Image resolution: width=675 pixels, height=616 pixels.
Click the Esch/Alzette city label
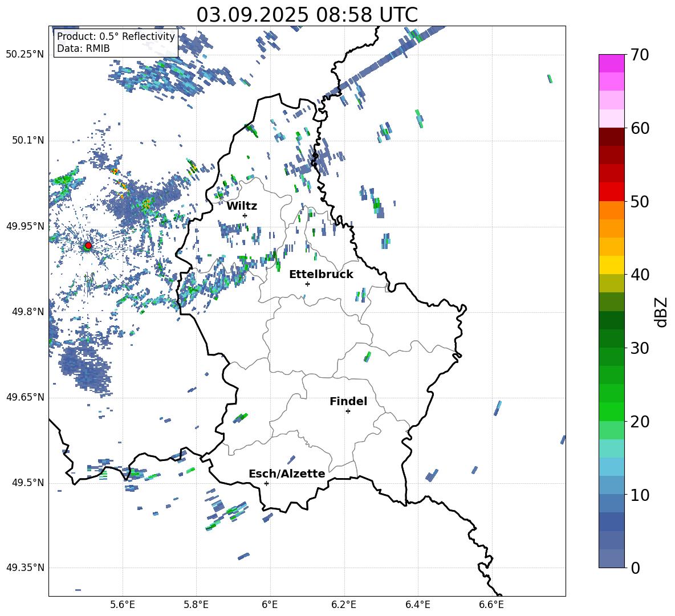(287, 474)
